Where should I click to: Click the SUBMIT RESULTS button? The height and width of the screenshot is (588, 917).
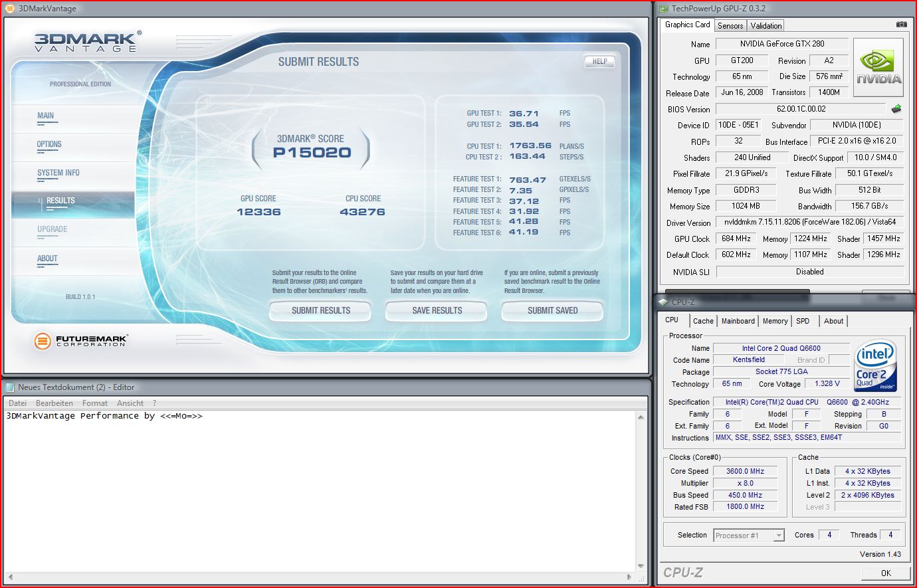click(x=321, y=310)
